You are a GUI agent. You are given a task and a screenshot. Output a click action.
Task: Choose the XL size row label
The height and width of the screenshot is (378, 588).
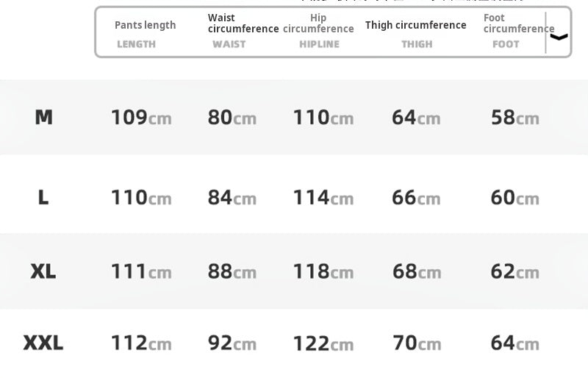point(43,271)
